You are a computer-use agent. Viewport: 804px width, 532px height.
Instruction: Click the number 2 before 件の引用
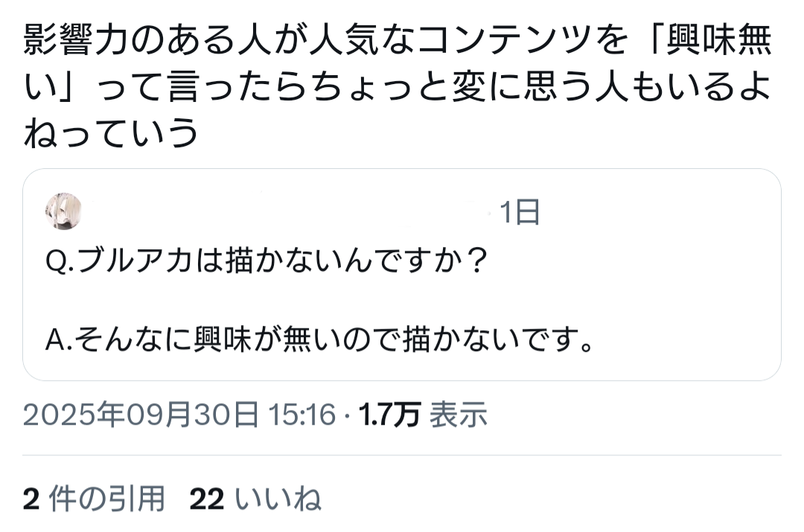[x=31, y=499]
